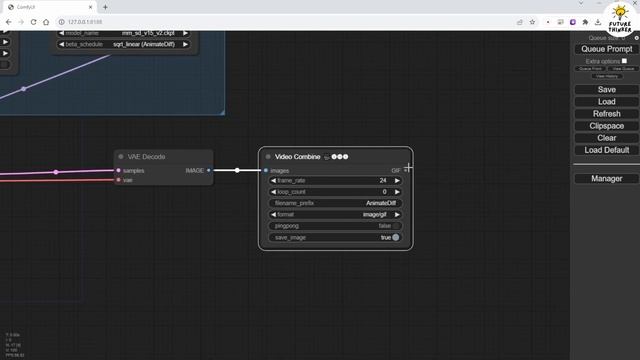Open a new browser tab with plus

coord(105,7)
